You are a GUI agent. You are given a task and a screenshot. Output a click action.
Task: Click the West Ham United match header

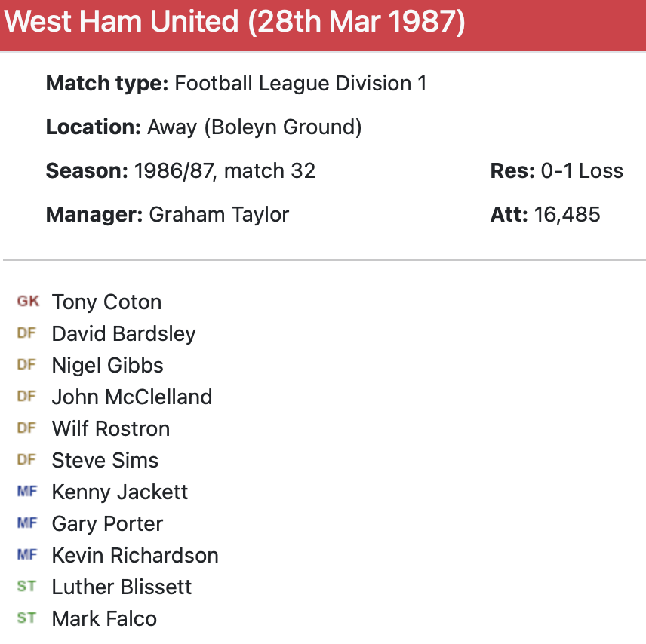[x=235, y=23]
